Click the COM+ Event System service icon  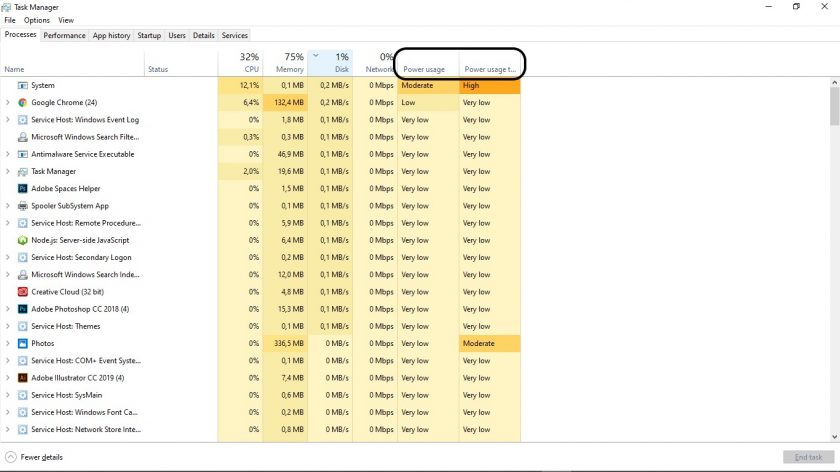tap(22, 361)
